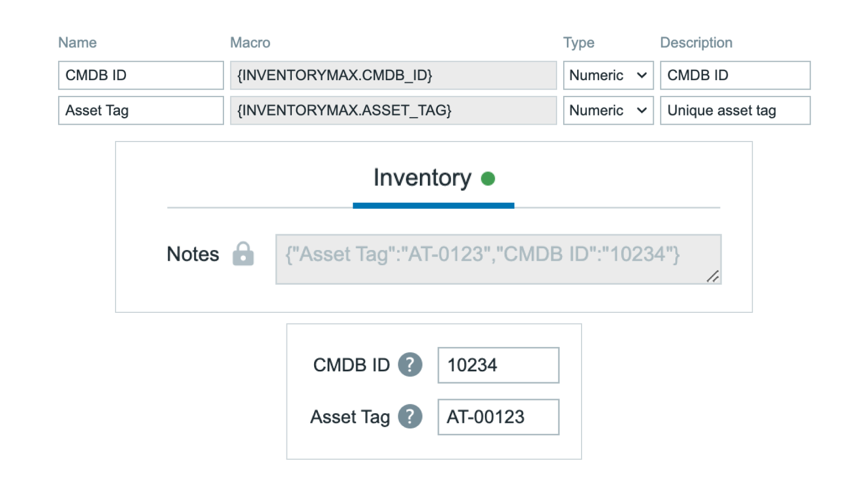Click the lock icon beside Notes
The image size is (868, 488).
pyautogui.click(x=243, y=254)
